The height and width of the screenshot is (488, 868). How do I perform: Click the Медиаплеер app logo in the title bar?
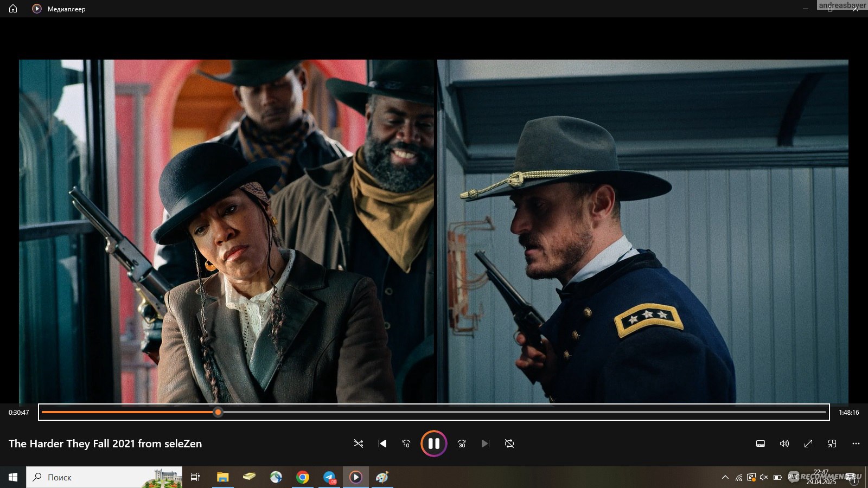click(36, 9)
